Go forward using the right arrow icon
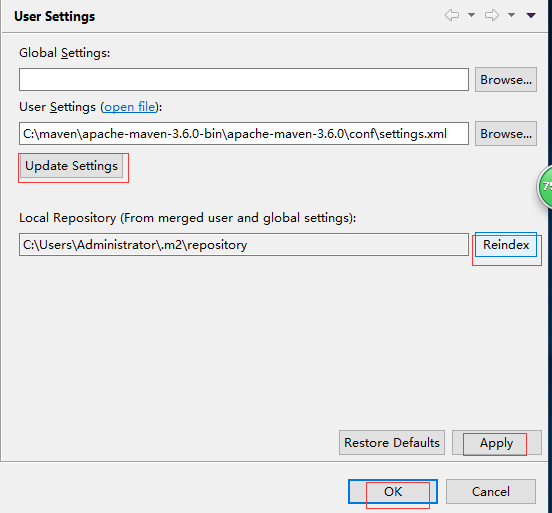The image size is (552, 513). pyautogui.click(x=492, y=15)
